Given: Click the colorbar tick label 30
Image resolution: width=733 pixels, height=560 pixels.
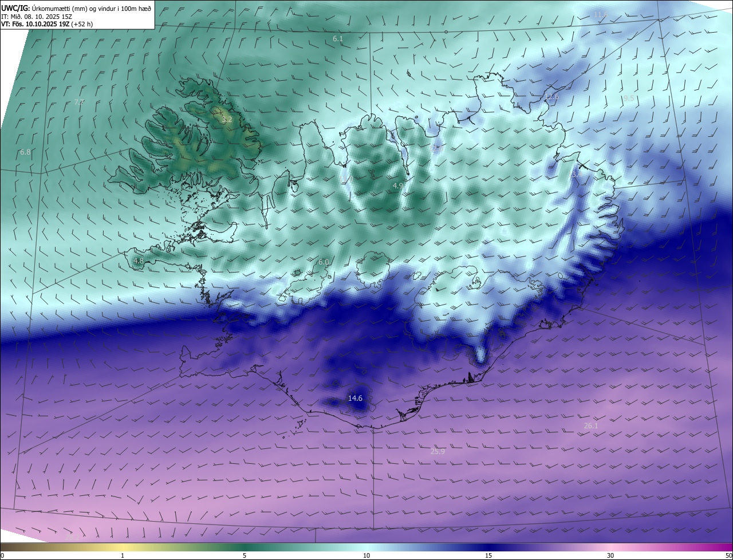Looking at the screenshot, I should point(610,555).
